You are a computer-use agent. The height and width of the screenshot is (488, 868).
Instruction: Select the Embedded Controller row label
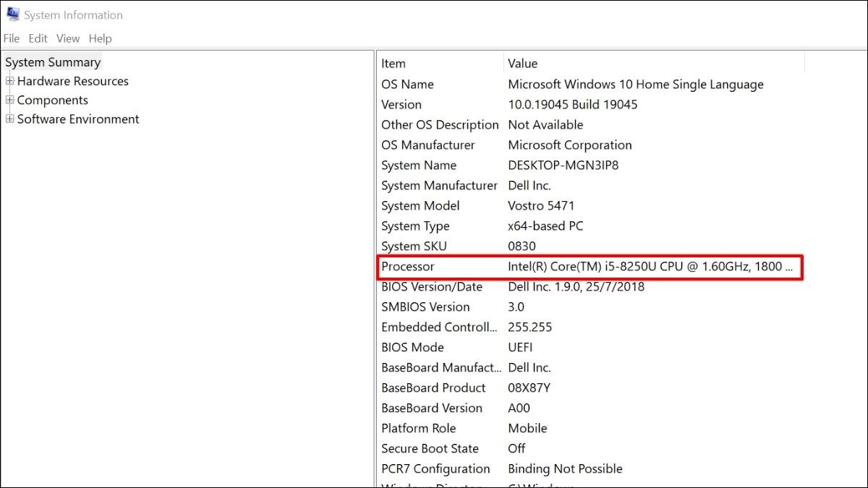tap(440, 328)
